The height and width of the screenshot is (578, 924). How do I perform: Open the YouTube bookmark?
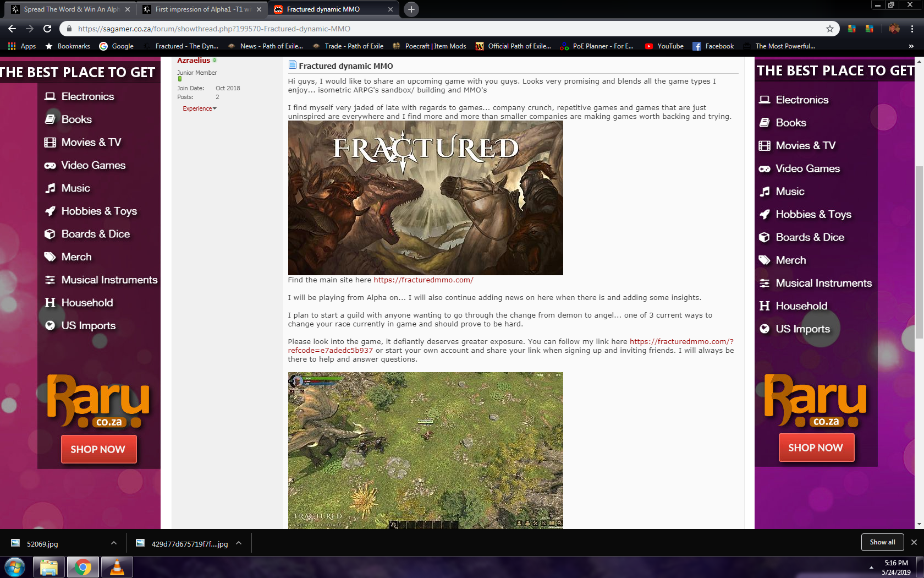pyautogui.click(x=664, y=46)
